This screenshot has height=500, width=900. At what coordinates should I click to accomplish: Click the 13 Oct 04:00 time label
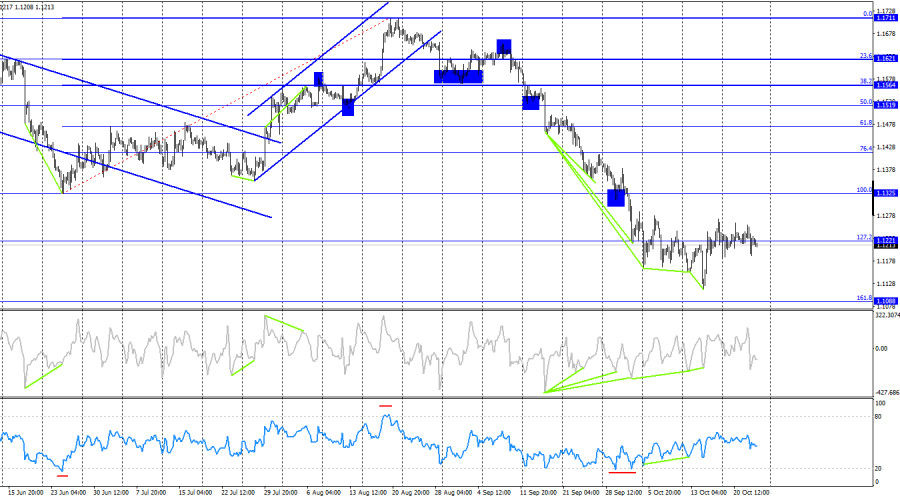point(708,493)
